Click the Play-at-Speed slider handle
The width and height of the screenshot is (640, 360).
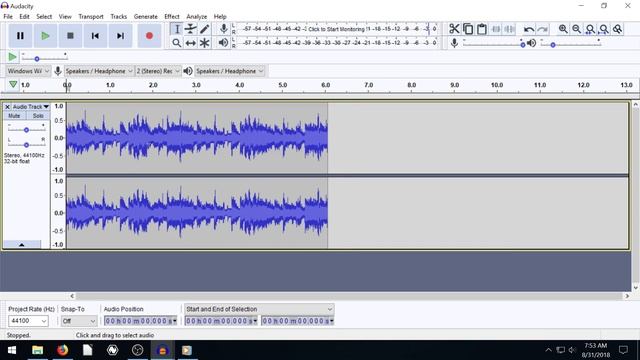pyautogui.click(x=37, y=59)
